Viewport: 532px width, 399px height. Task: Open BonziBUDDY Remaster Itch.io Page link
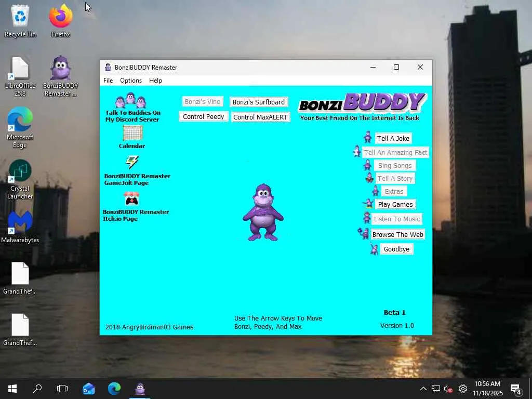(x=136, y=215)
